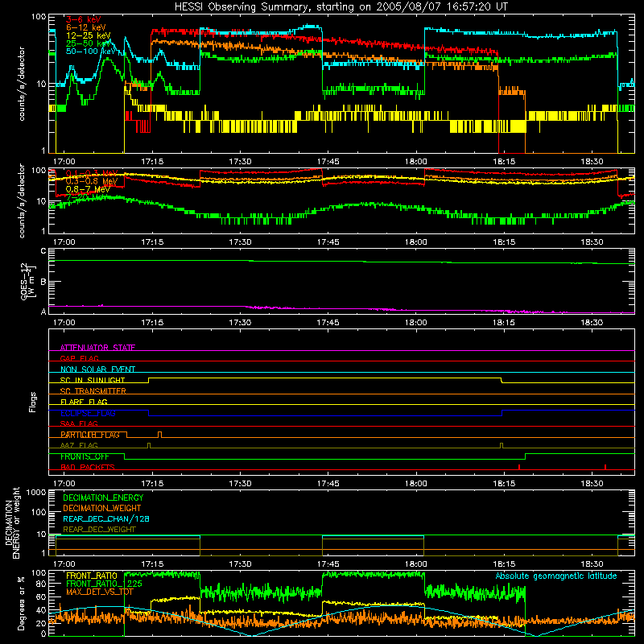This screenshot has width=644, height=644.
Task: Click the 17:30 tick under Decimation panel
Action: 240,564
